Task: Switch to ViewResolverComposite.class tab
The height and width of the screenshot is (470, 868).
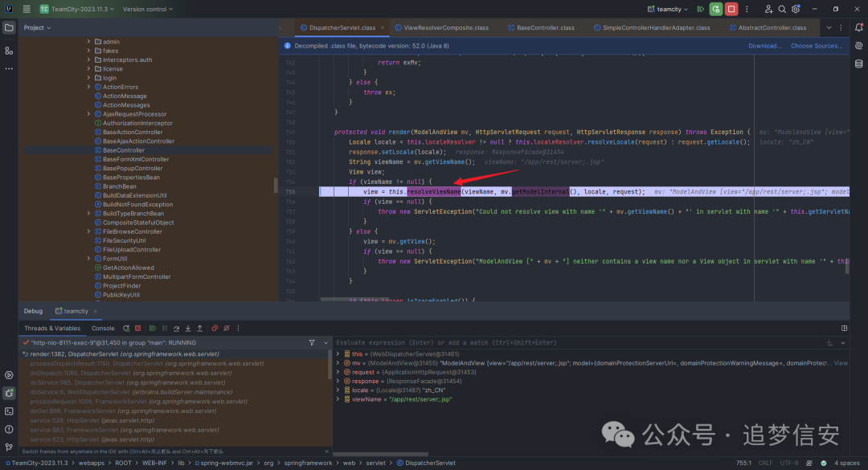Action: point(445,27)
